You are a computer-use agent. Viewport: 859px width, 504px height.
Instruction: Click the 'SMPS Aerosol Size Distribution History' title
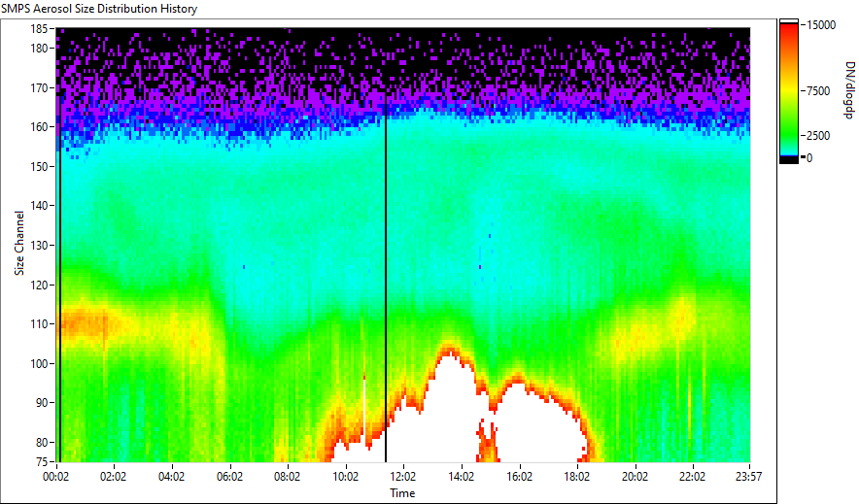tap(99, 9)
